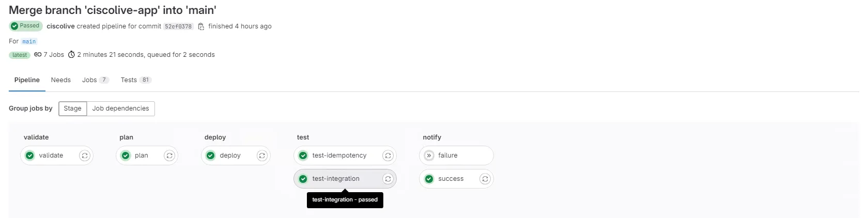Retry the test-integration job

point(388,179)
